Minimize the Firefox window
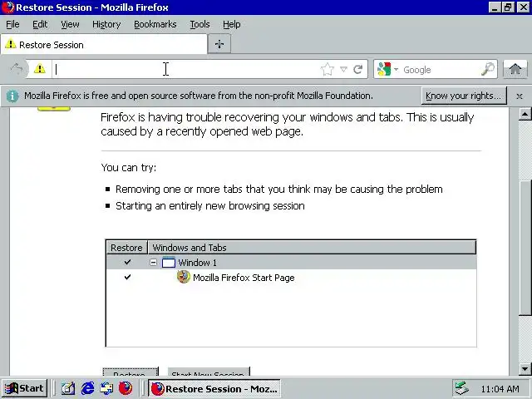Viewport: 532px width, 399px height. click(495, 7)
